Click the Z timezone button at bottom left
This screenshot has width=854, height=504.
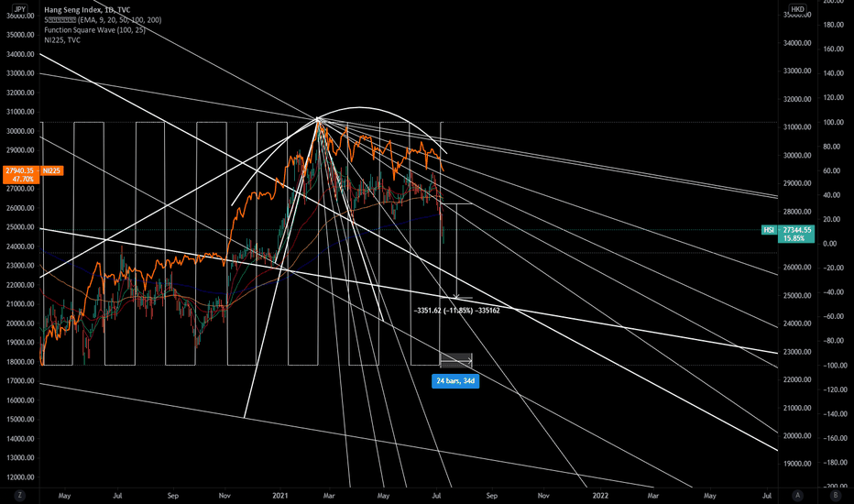pyautogui.click(x=19, y=495)
